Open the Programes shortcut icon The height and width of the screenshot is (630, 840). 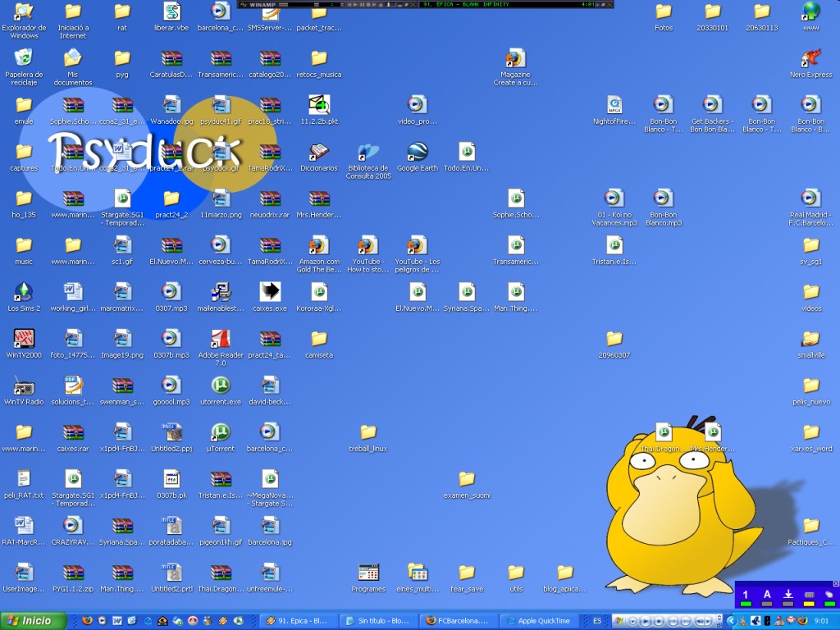(x=368, y=577)
